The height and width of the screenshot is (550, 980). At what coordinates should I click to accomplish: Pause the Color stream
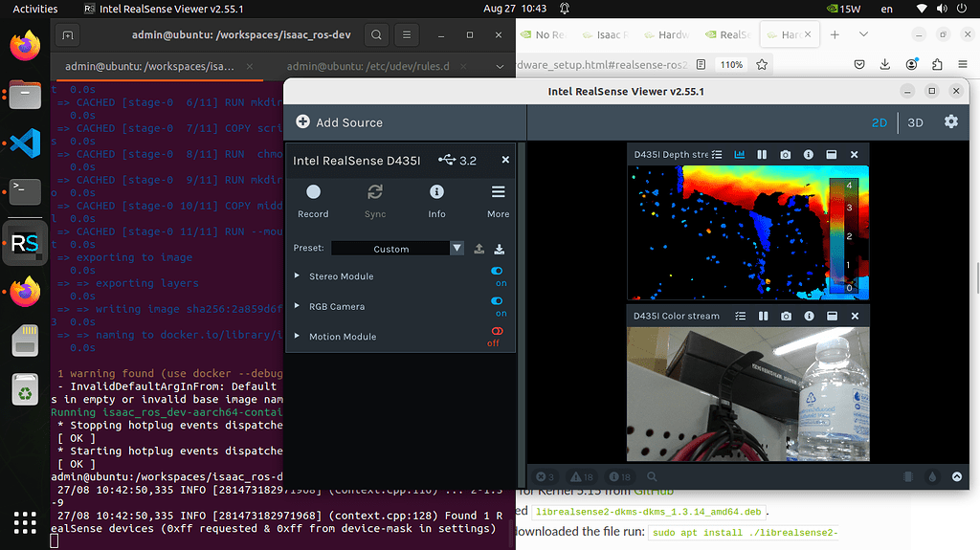[x=763, y=317]
